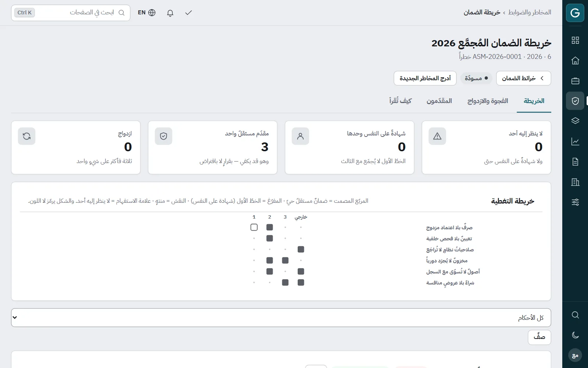Switch to المقدّمون tab

pos(439,101)
